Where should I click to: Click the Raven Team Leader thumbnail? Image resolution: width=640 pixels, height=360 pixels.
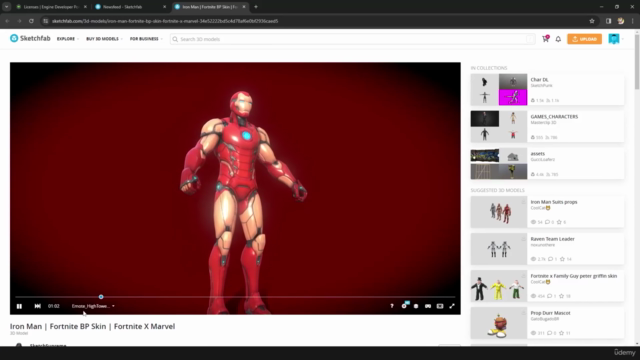(x=499, y=249)
